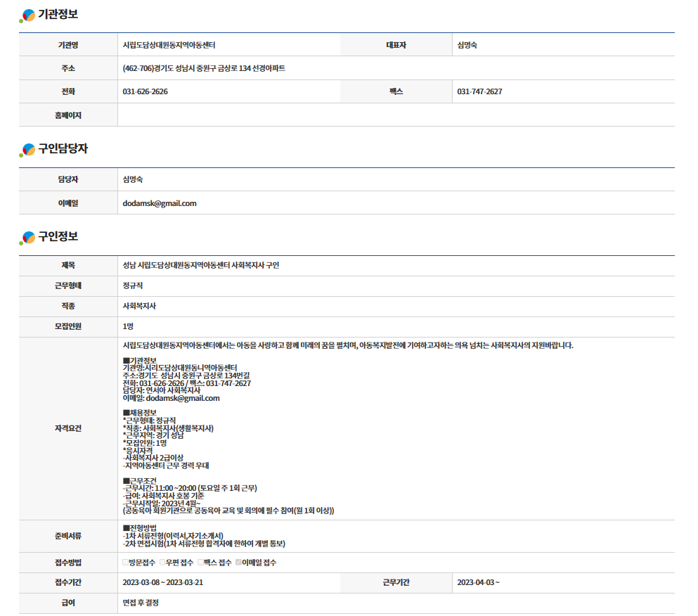698x616 pixels.
Task: Click the line -근무시작일: 2023년 4월~
Action: [x=162, y=503]
